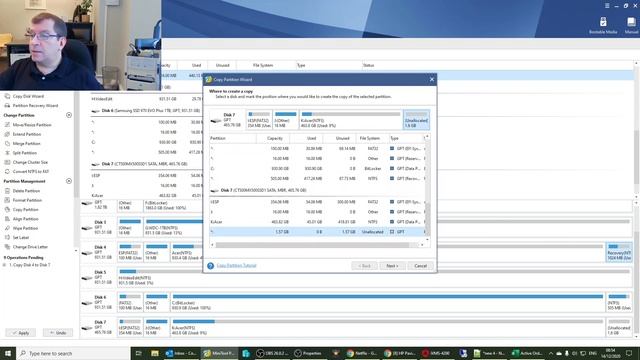Open the Windows Start menu
The width and height of the screenshot is (640, 360).
tap(8, 353)
